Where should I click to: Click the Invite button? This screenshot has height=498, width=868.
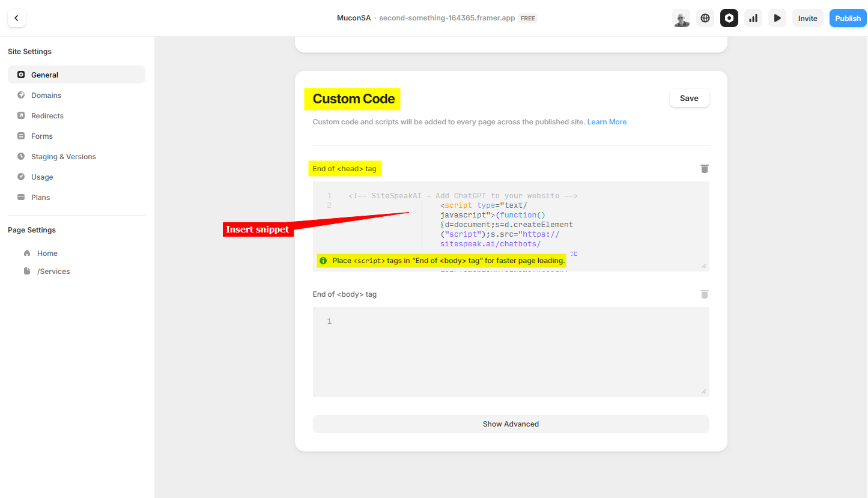pyautogui.click(x=808, y=19)
